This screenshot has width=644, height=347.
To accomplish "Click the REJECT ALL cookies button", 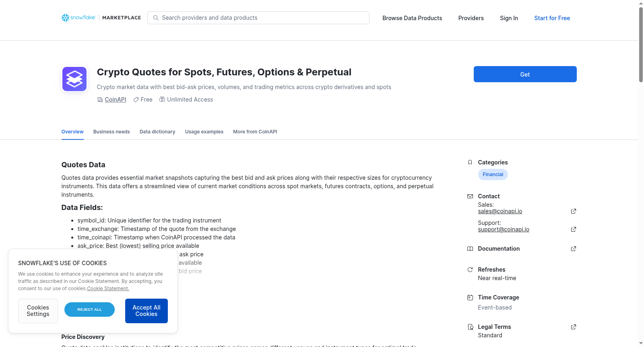I will pos(89,310).
